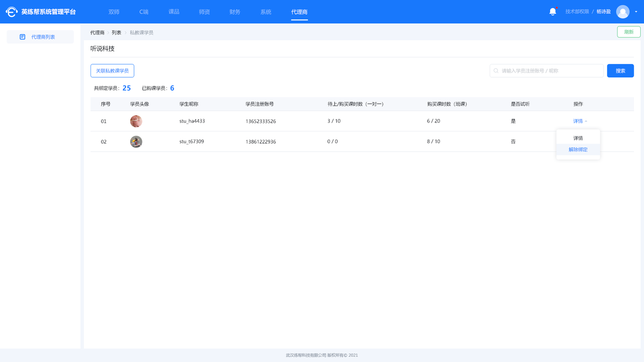Focus the student account search field
Screen dimensions: 644x362
pos(546,71)
